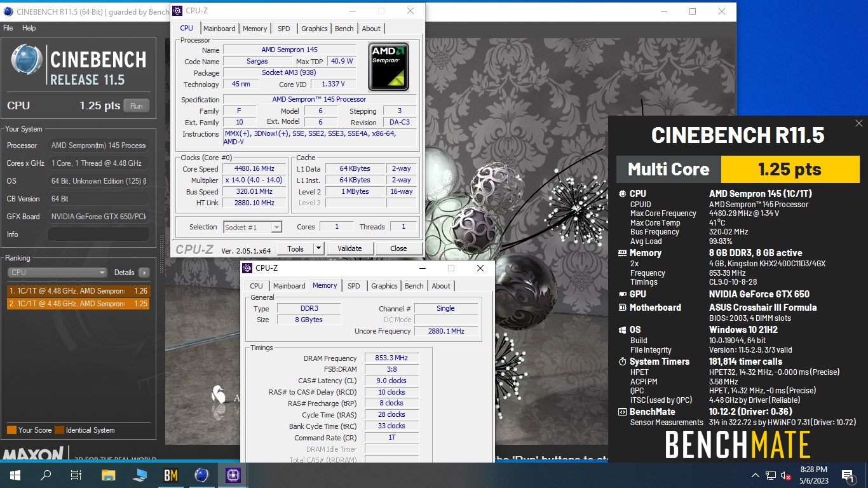This screenshot has height=488, width=868.
Task: Click upper CPU-Z window title icon
Action: (177, 11)
